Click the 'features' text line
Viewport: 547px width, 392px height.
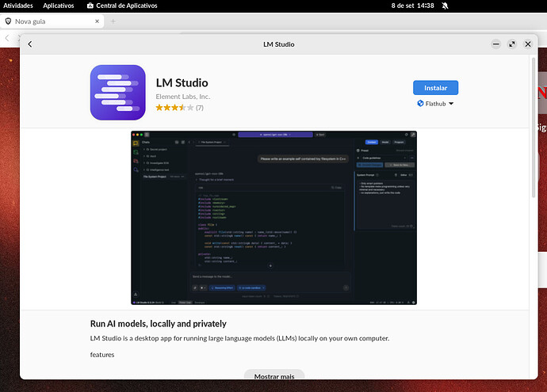pos(102,355)
